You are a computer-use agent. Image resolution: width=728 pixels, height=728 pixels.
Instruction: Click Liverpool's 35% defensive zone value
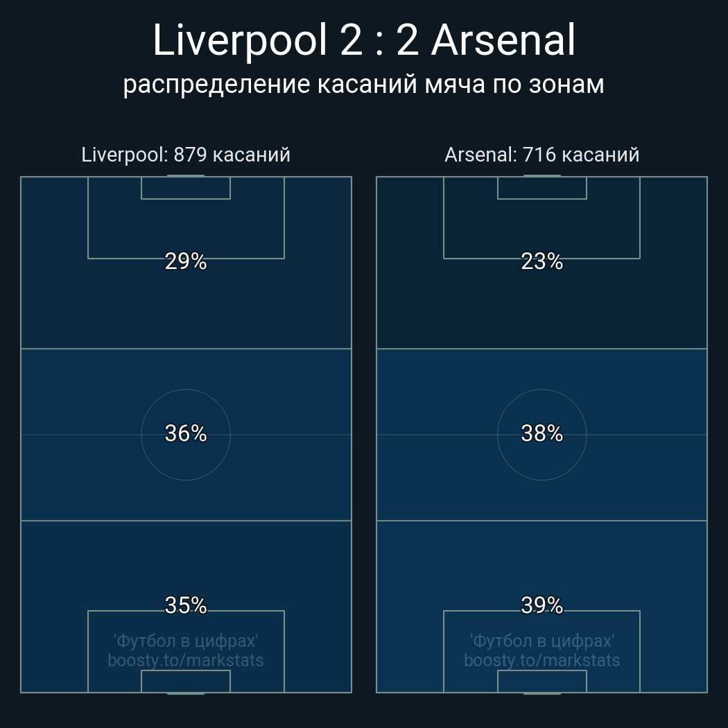click(x=186, y=605)
